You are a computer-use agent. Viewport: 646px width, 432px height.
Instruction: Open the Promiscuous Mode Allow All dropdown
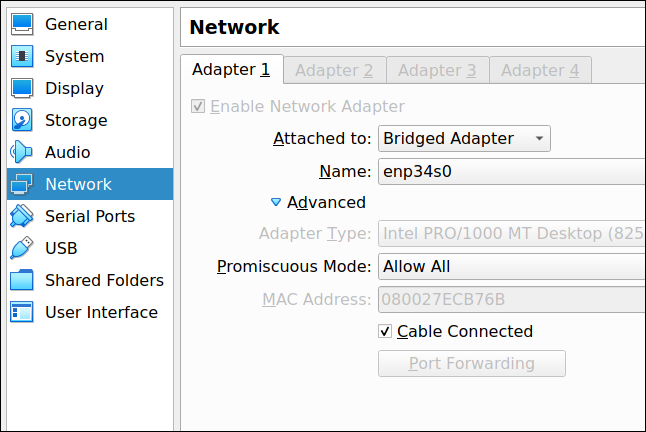click(512, 266)
